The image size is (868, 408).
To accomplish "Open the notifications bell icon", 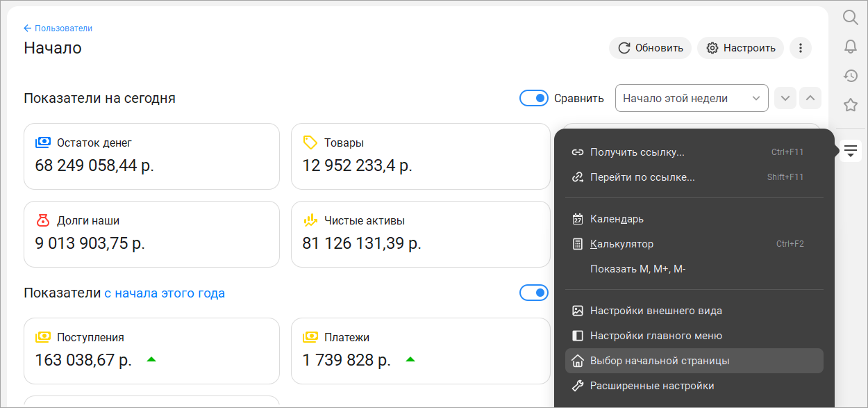I will coord(851,47).
